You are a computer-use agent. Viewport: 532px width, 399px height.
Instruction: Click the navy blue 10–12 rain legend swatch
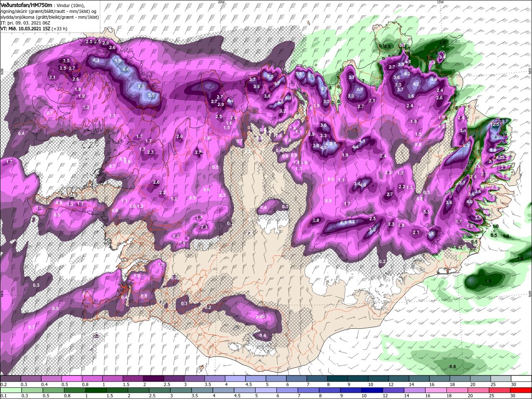[372, 389]
